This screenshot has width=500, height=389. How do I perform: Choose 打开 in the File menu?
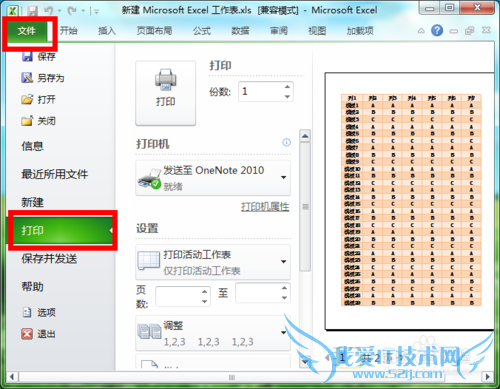point(39,99)
